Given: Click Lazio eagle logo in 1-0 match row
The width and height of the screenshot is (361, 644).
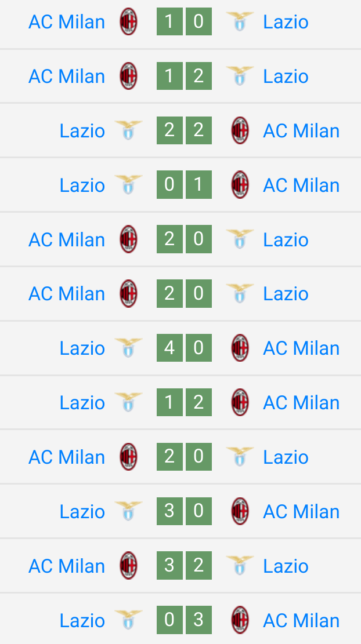Looking at the screenshot, I should pos(240,21).
